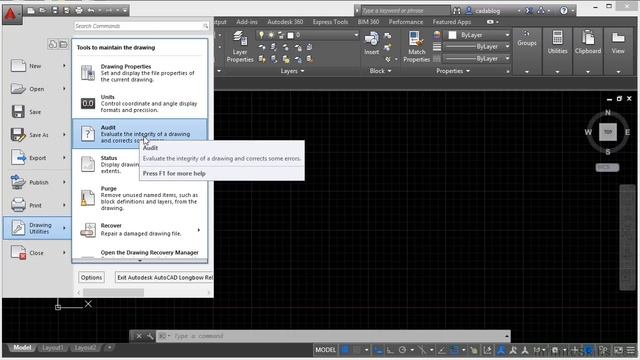Open the Help question mark icon

564,11
